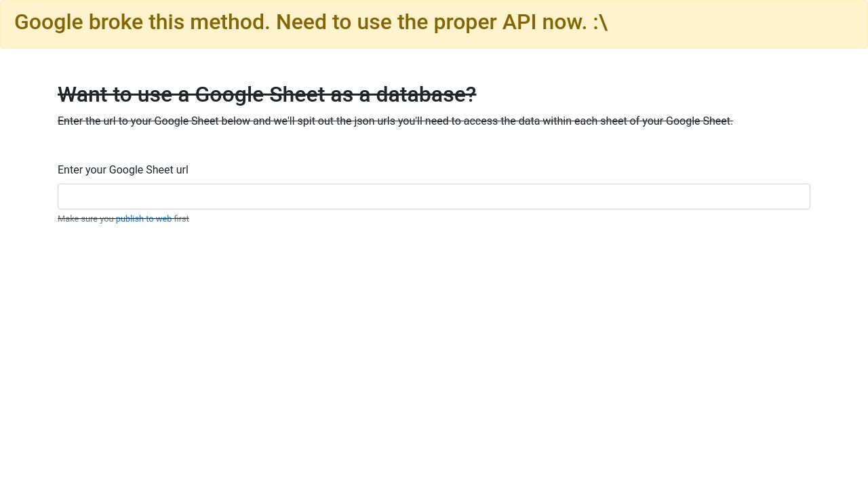This screenshot has width=868, height=488.
Task: Select the 'Want to use a Google Sheet' heading
Action: coord(267,95)
